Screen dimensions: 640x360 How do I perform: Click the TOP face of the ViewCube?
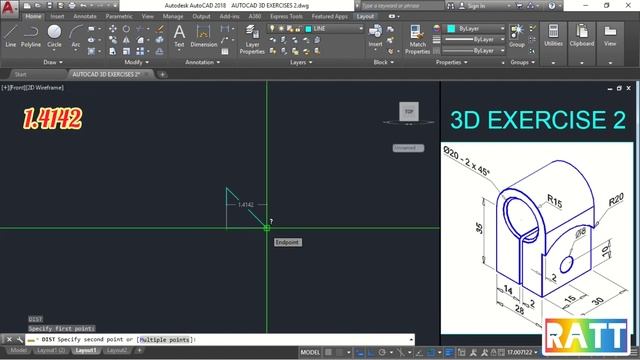tap(409, 111)
